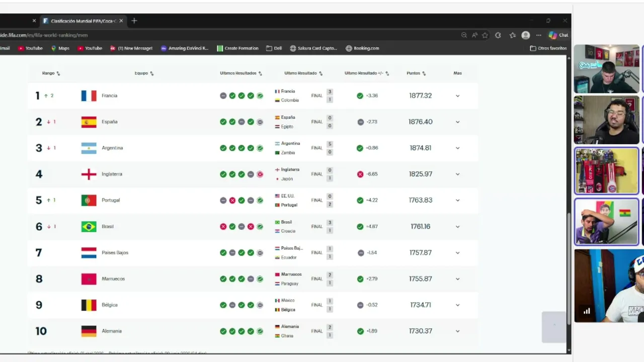Sort table by Equipo column
The image size is (644, 362).
click(144, 73)
